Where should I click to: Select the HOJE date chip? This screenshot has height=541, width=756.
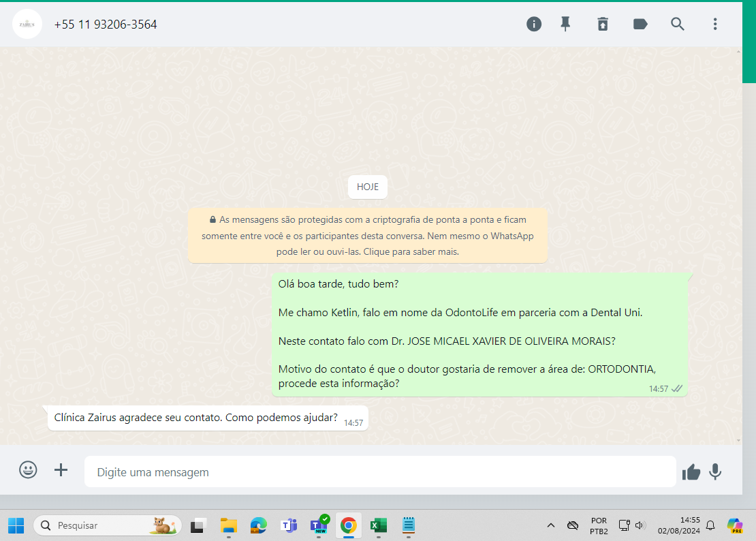click(367, 187)
